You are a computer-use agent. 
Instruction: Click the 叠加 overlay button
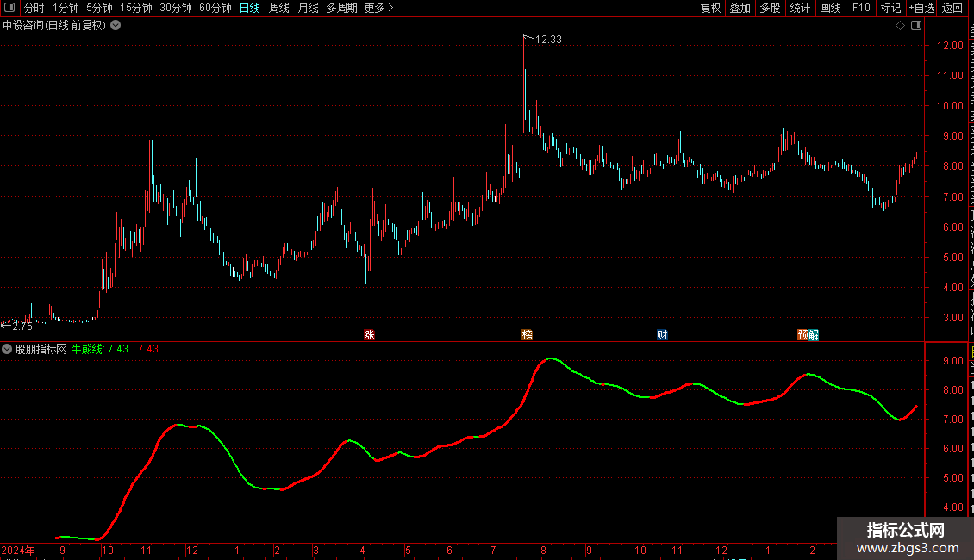[x=740, y=8]
